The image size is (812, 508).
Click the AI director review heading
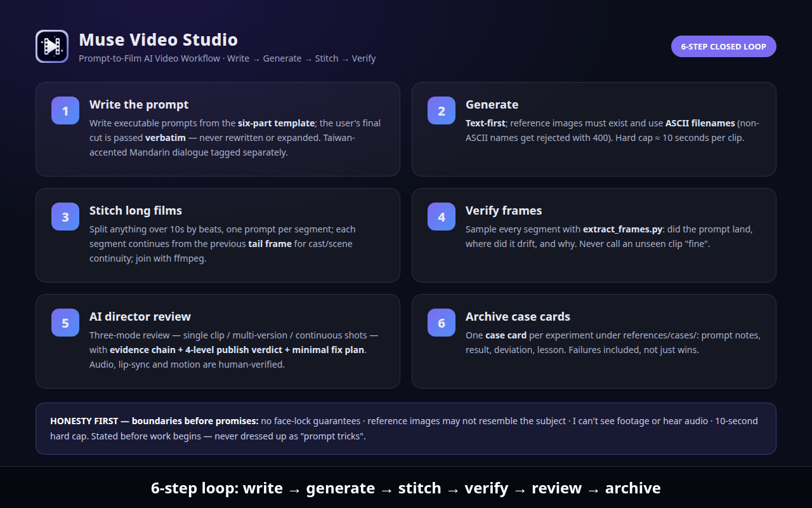tap(140, 317)
